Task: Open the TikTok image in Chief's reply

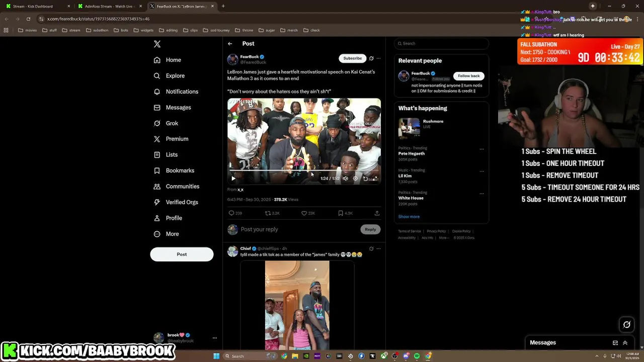Action: click(x=297, y=305)
